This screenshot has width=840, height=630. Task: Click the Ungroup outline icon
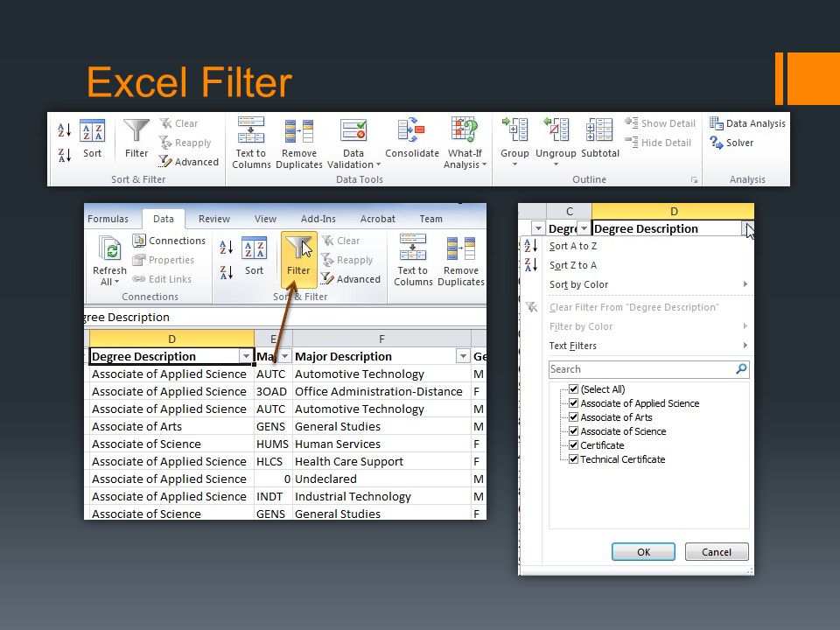pos(556,130)
